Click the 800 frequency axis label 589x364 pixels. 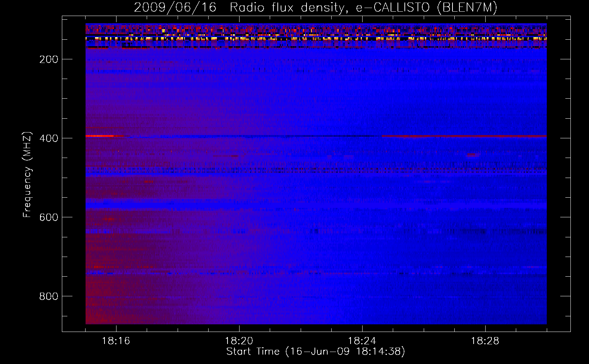pos(49,296)
